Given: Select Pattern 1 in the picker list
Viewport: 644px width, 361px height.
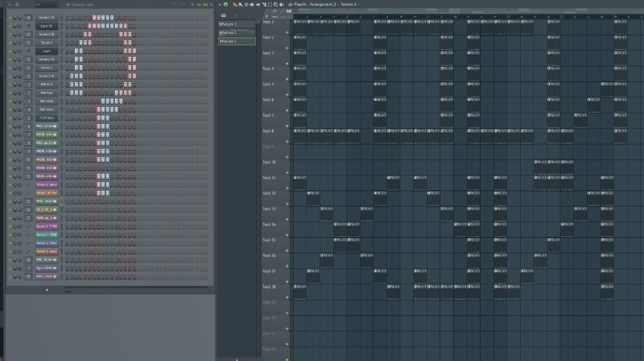Looking at the screenshot, I should 237,24.
